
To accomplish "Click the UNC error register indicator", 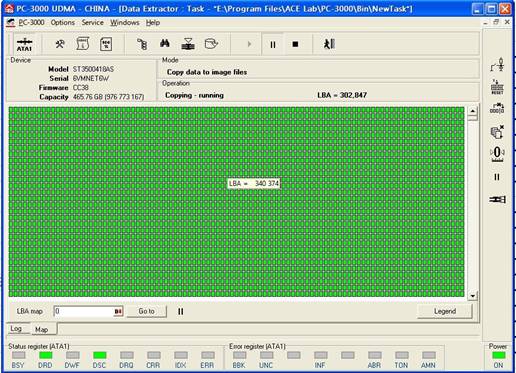I will coord(266,355).
